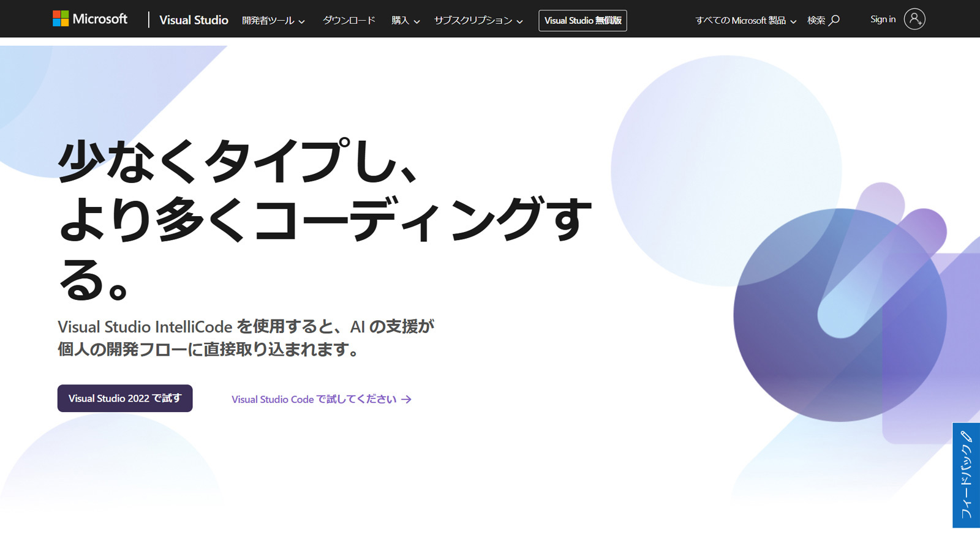Click the Sign in text
Viewport: 980px width, 551px height.
883,19
